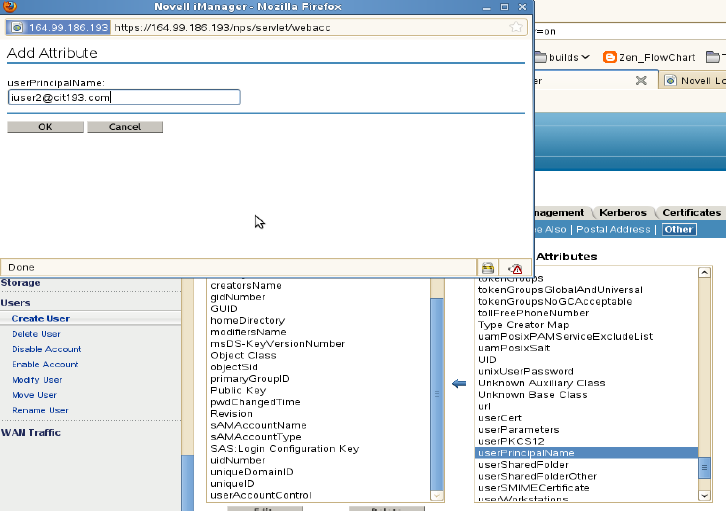Screen dimensions: 727x514
Task: Click down arrow of unvalued attributes scrollbar
Action: click(704, 495)
